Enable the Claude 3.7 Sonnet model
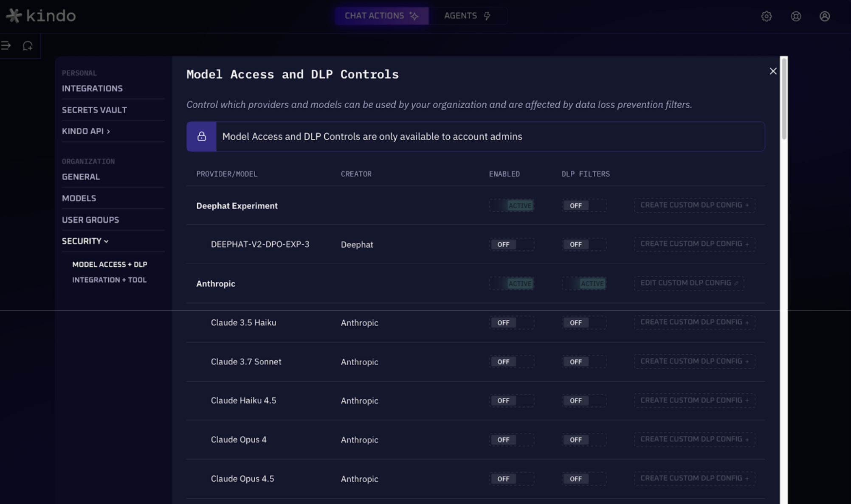The width and height of the screenshot is (851, 504). coord(511,361)
